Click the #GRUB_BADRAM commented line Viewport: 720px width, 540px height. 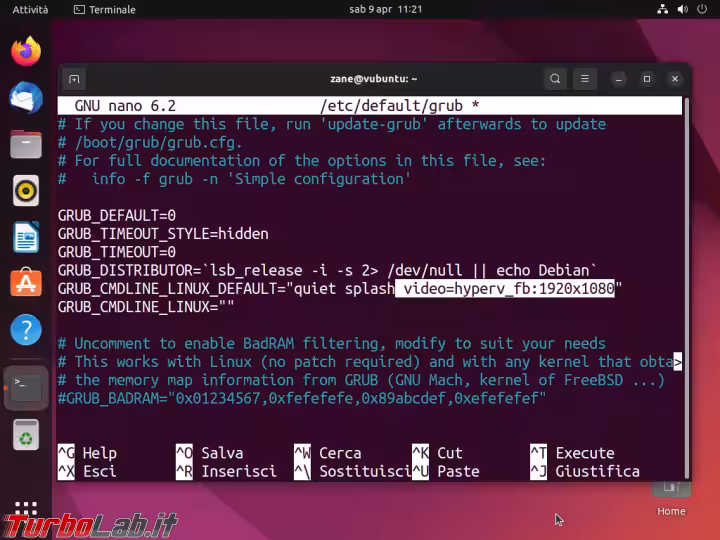tap(302, 398)
